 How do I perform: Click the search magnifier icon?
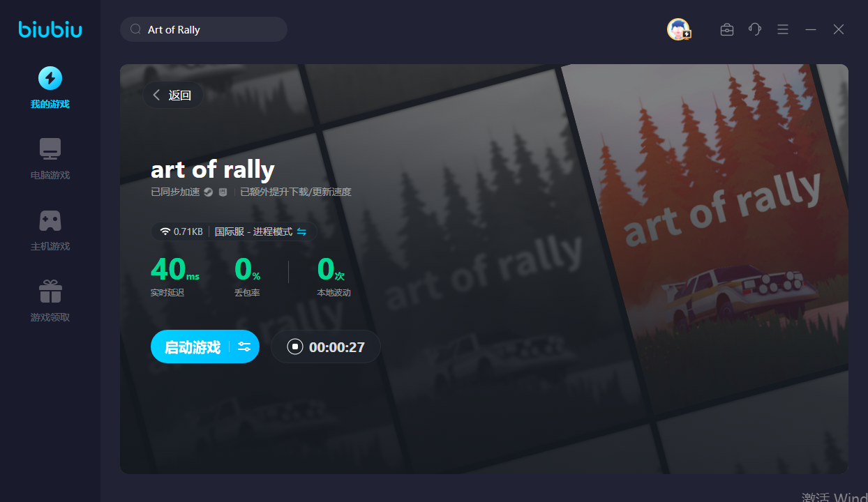tap(136, 29)
